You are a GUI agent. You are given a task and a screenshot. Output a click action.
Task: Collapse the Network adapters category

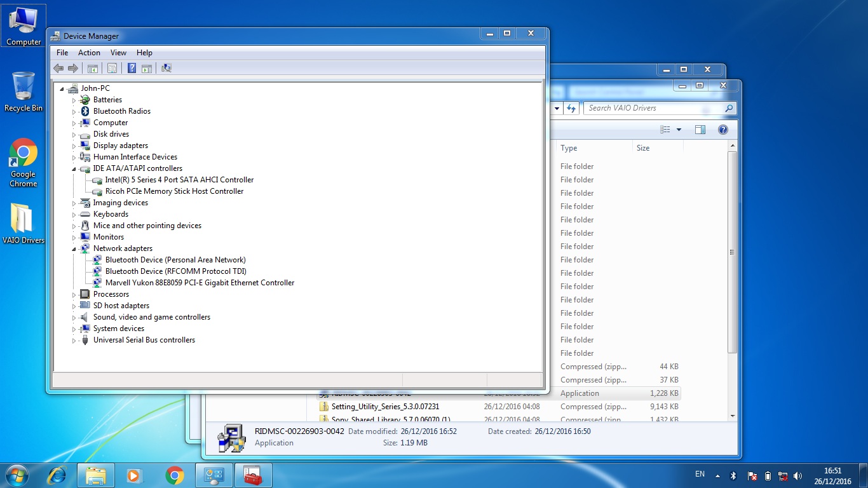point(74,249)
